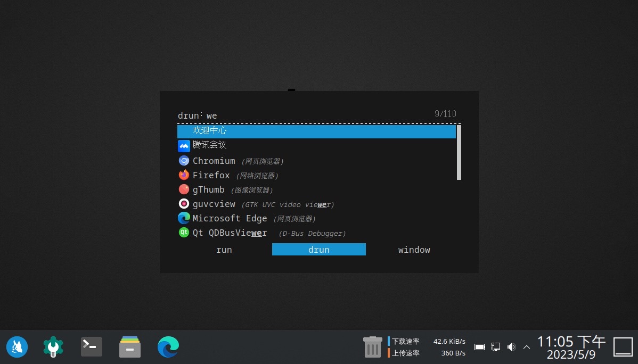Viewport: 638px width, 364px height.
Task: Select the guvcview GTK UVC video viewer entry
Action: [x=263, y=204]
